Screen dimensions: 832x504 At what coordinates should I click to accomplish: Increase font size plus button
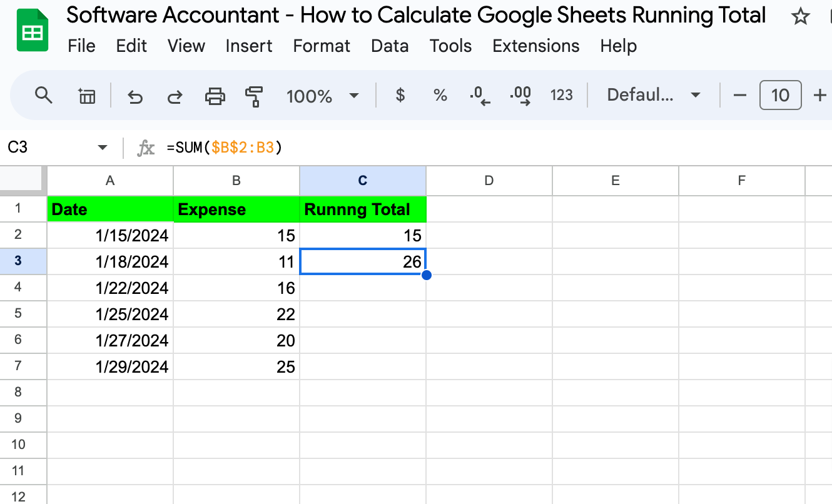[x=819, y=95]
